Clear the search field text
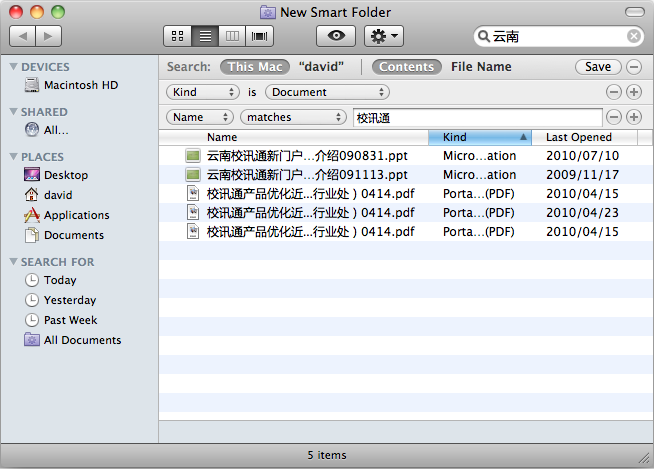This screenshot has width=654, height=469. (x=634, y=36)
